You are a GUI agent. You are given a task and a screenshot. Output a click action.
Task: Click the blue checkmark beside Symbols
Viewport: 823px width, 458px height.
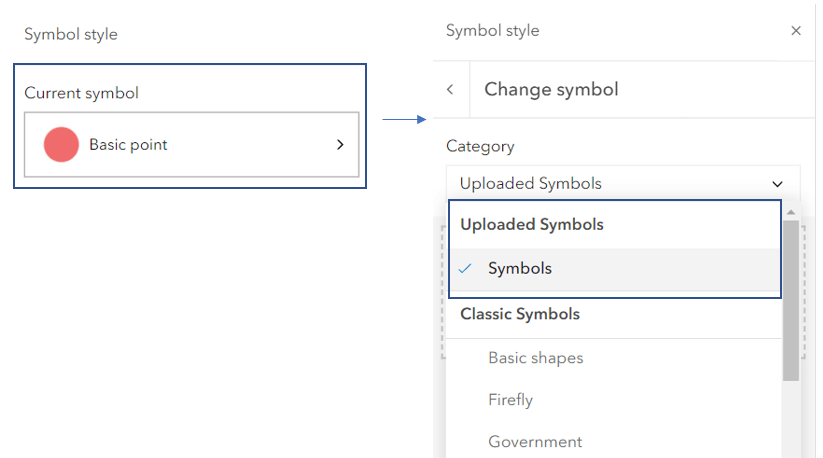click(465, 269)
